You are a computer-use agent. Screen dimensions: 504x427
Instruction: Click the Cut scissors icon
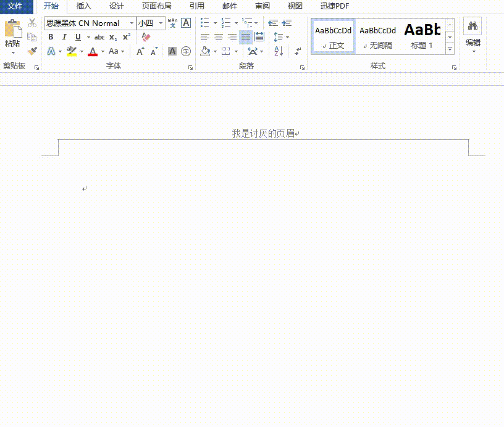pos(32,23)
